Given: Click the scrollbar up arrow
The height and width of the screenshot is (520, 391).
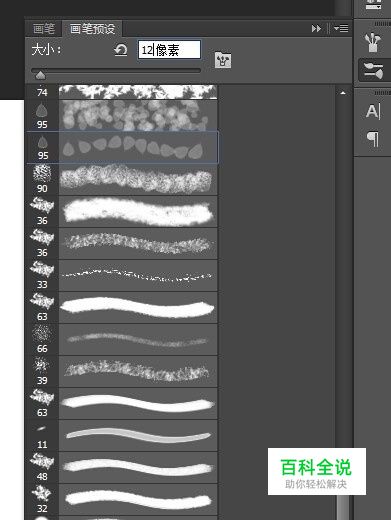Looking at the screenshot, I should [343, 93].
